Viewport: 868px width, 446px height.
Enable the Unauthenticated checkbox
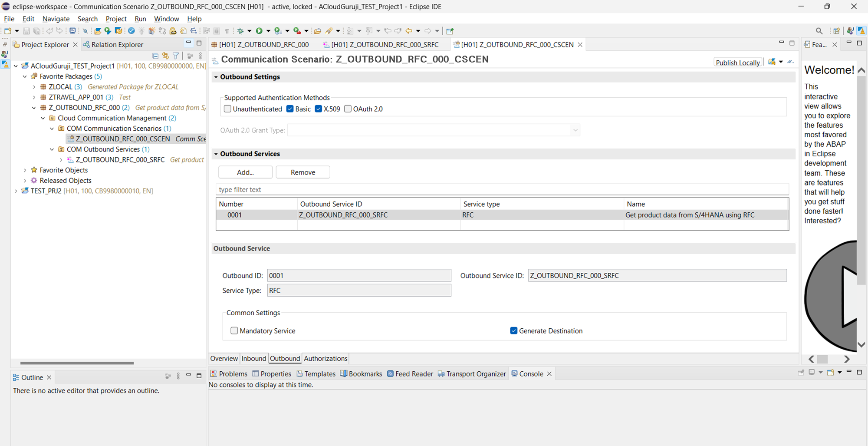click(x=227, y=109)
